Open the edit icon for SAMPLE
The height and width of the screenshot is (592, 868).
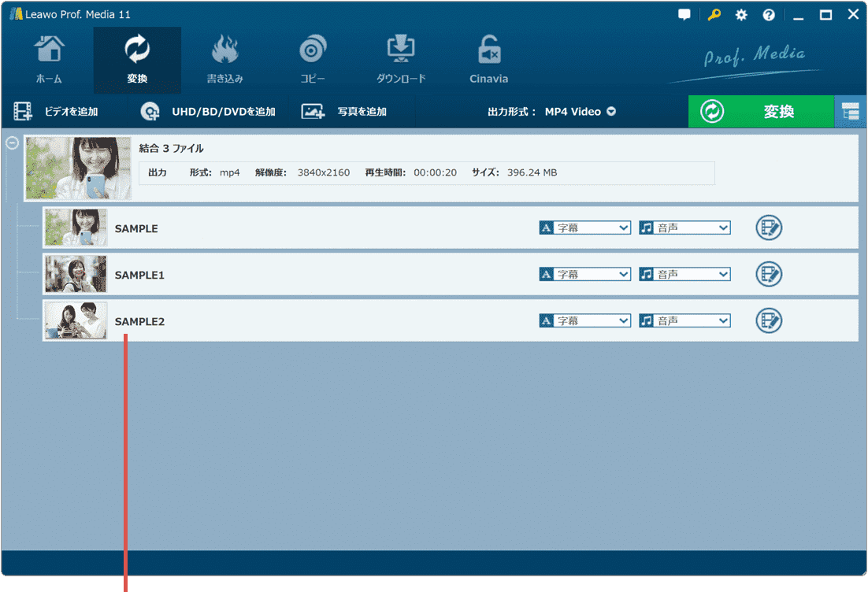[x=768, y=228]
